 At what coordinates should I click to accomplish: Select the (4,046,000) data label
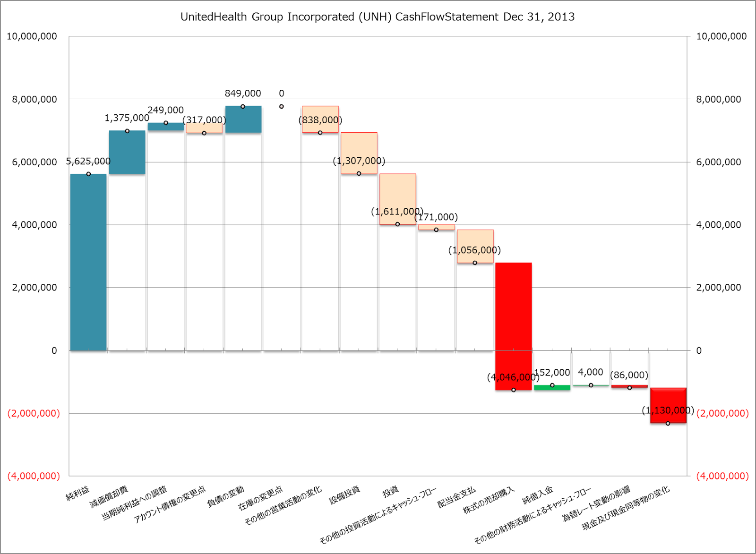[513, 377]
